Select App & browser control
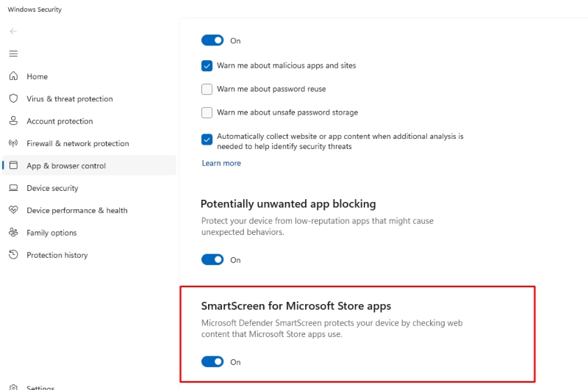Viewport: 588px width, 390px height. click(89, 165)
